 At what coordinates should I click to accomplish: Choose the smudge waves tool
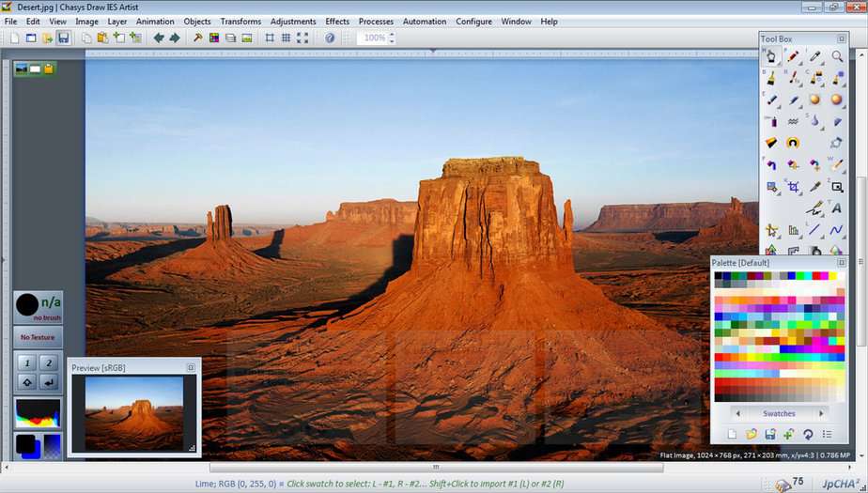[x=793, y=121]
